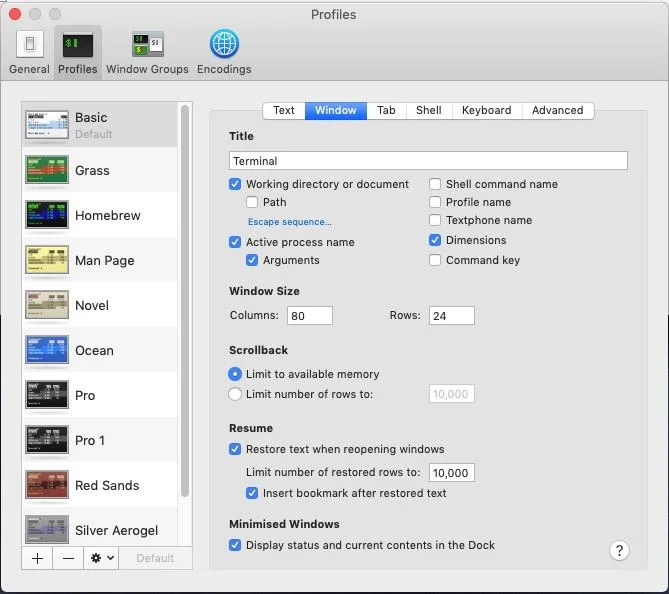Screen dimensions: 669x594
Task: Switch to the Window tab
Action: pos(336,111)
